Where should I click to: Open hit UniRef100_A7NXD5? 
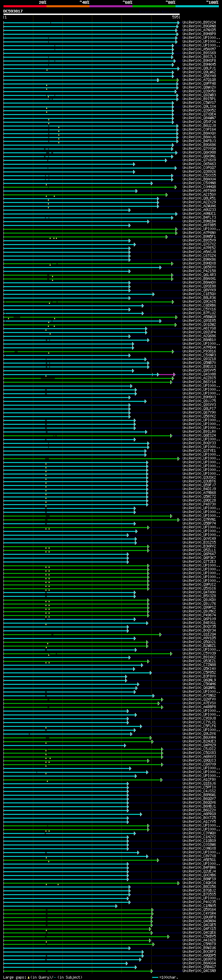pos(199,31)
